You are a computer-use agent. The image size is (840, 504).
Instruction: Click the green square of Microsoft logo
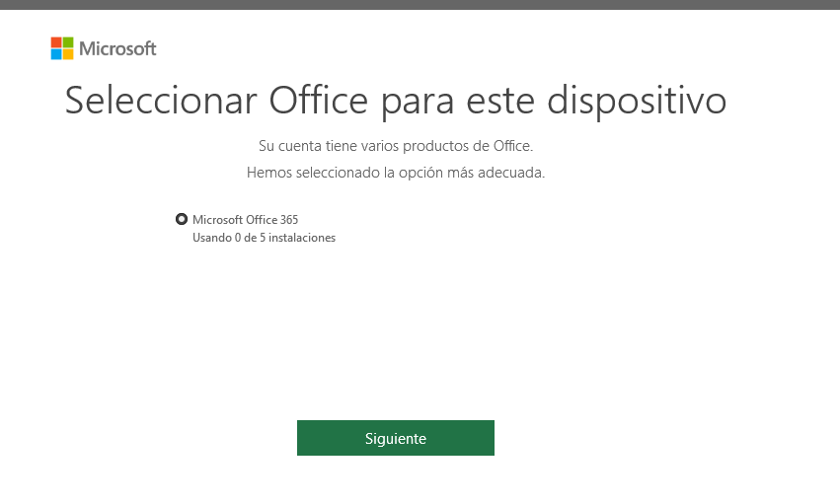[x=68, y=42]
